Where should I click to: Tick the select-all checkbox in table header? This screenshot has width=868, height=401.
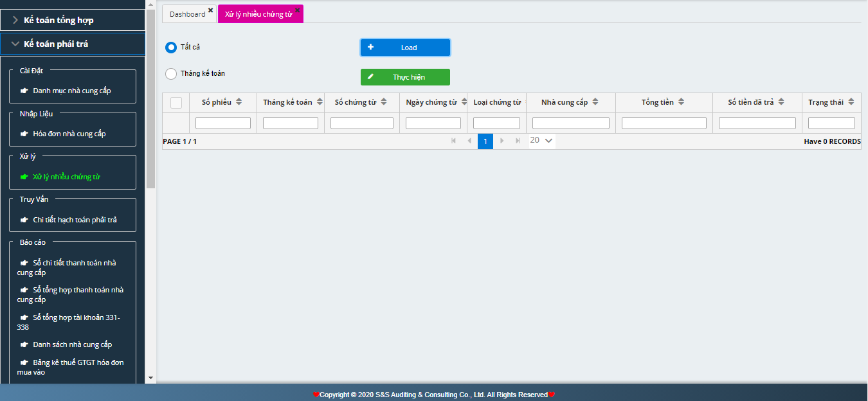pos(176,103)
